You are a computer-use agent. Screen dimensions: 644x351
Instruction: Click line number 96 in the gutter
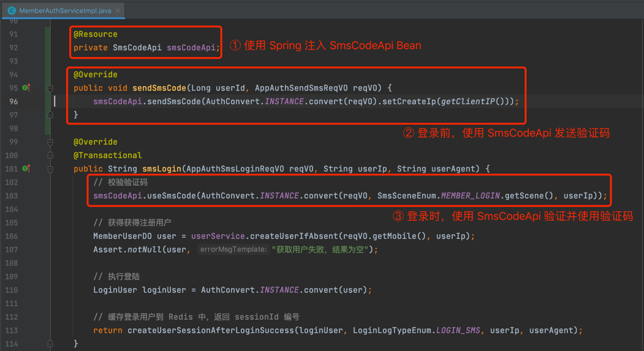[x=13, y=101]
